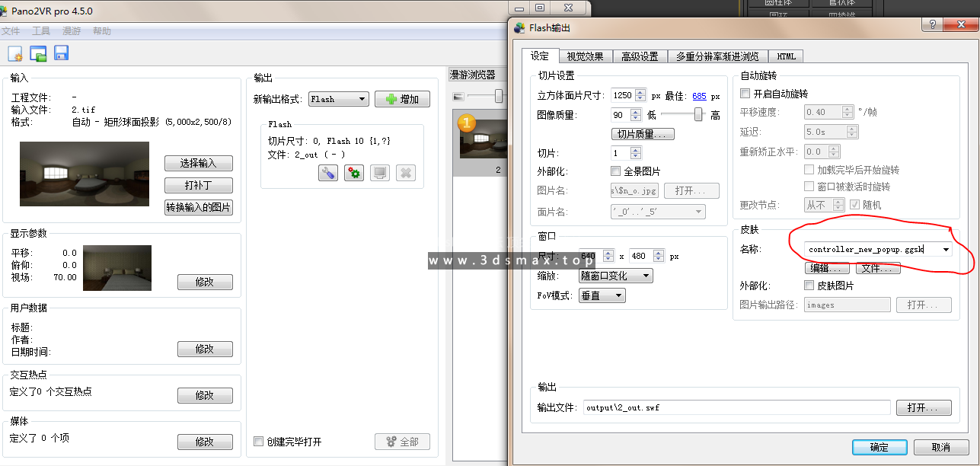Screen dimensions: 980x466
Task: Click the 选择输入 button
Action: coord(199,164)
